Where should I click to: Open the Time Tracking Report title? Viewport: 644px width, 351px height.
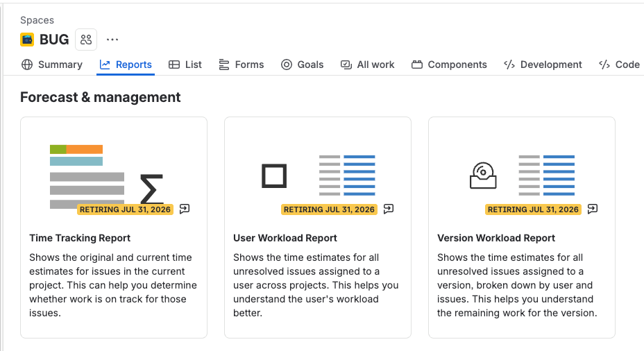[80, 238]
